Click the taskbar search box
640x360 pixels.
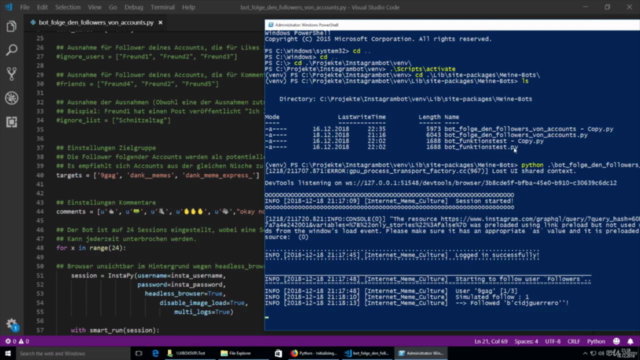click(x=73, y=353)
